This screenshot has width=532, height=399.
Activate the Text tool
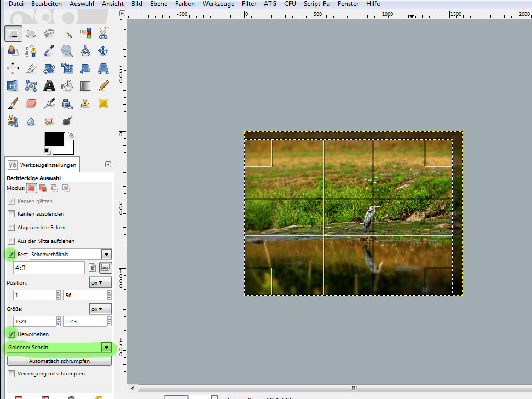click(x=49, y=85)
